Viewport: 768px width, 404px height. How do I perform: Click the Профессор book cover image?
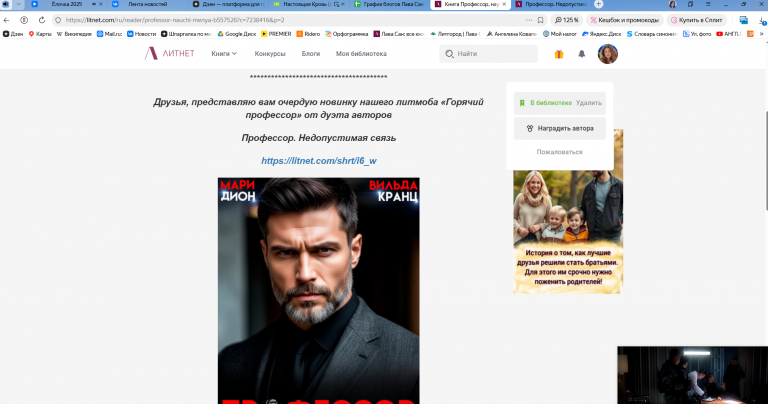(318, 291)
